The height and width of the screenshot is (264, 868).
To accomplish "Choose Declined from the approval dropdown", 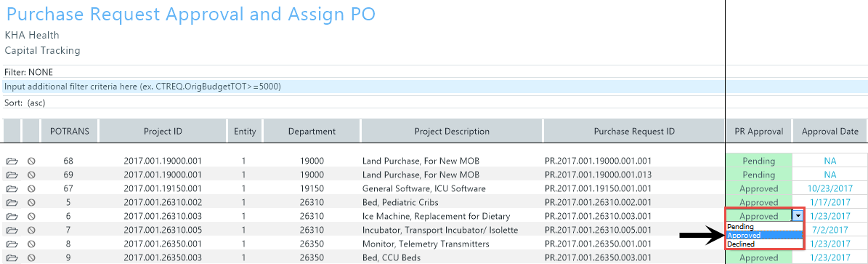I will (x=764, y=244).
